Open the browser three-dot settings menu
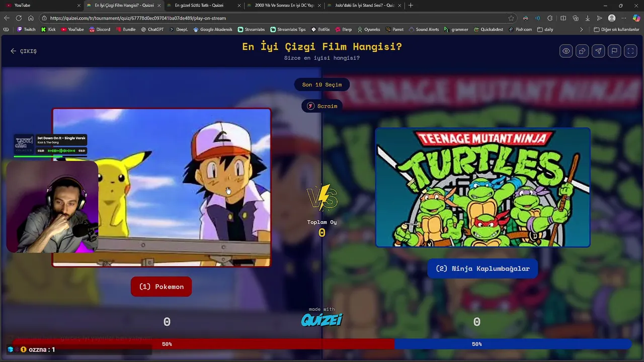This screenshot has height=362, width=644. (x=624, y=18)
